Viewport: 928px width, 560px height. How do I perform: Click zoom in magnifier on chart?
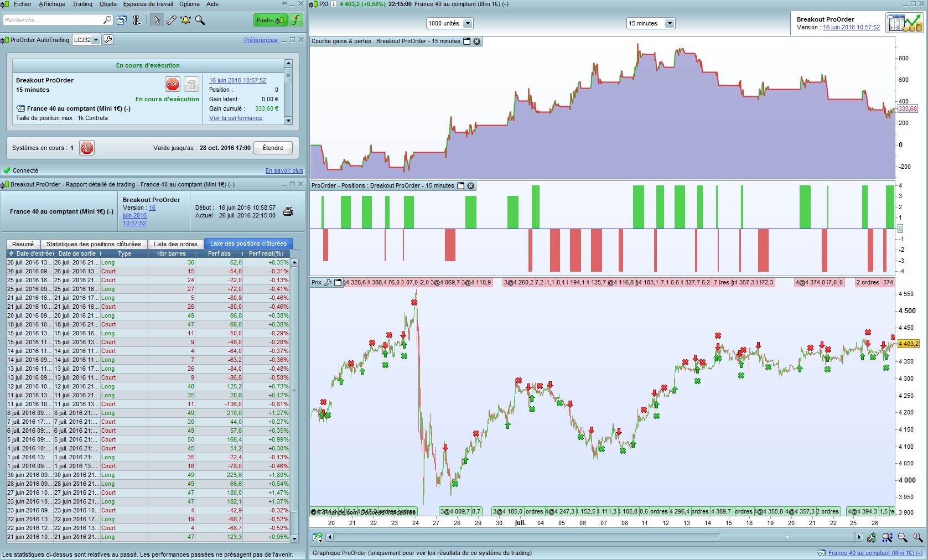pos(918,537)
